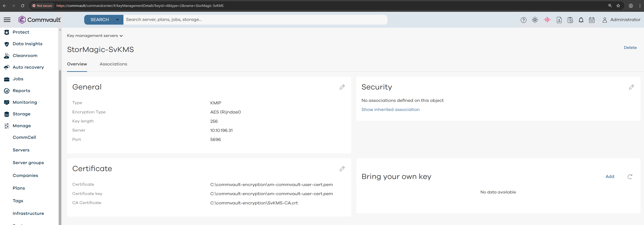Click the Auto recovery sidebar icon

pos(7,67)
